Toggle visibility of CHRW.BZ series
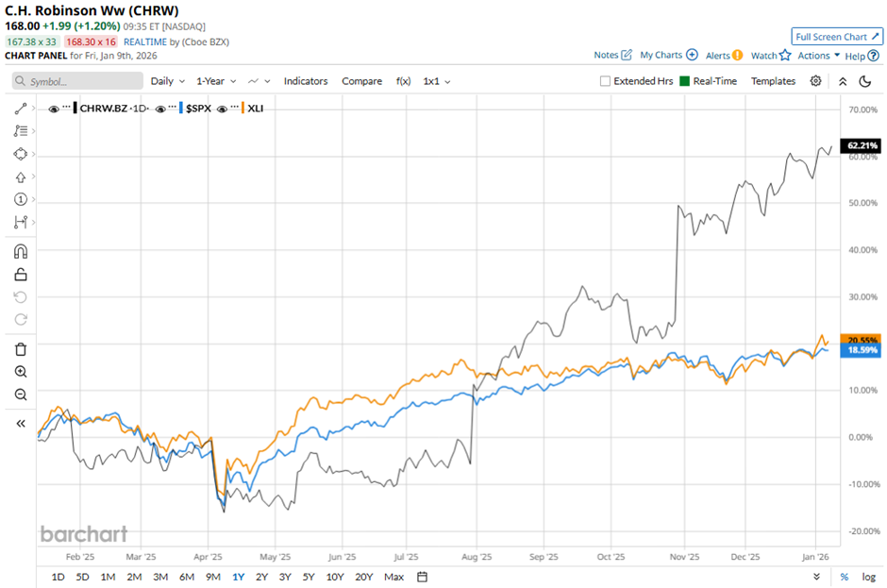887x588 pixels. coord(54,109)
